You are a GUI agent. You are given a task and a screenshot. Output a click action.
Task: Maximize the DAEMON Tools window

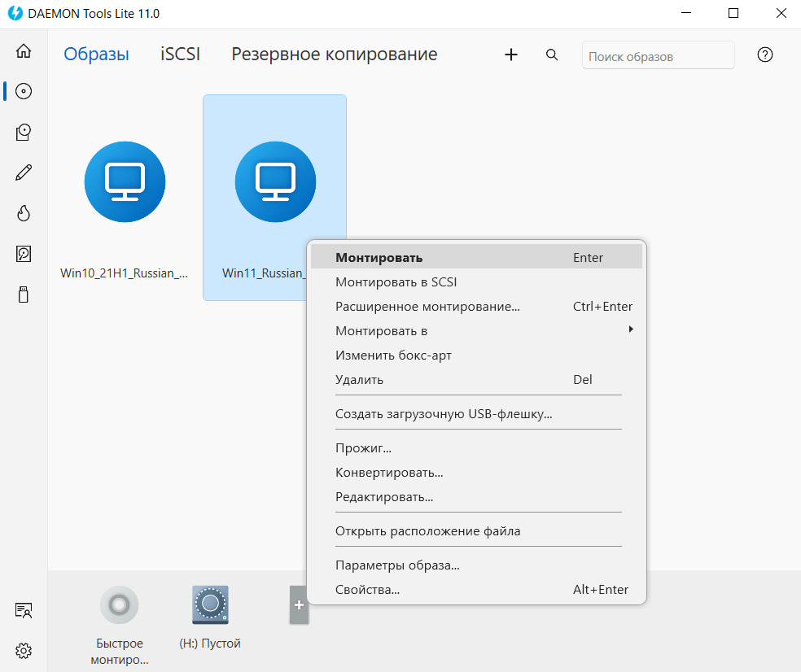(x=733, y=13)
